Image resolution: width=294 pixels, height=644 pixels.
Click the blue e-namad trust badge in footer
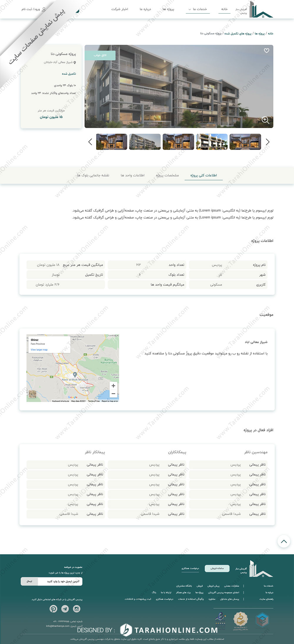pyautogui.click(x=262, y=620)
